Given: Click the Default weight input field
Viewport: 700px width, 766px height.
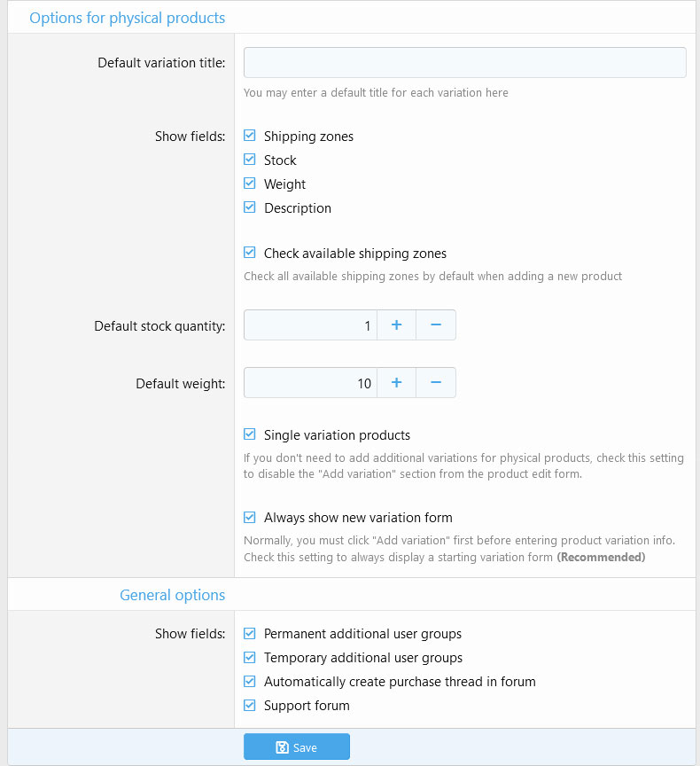Looking at the screenshot, I should click(310, 383).
